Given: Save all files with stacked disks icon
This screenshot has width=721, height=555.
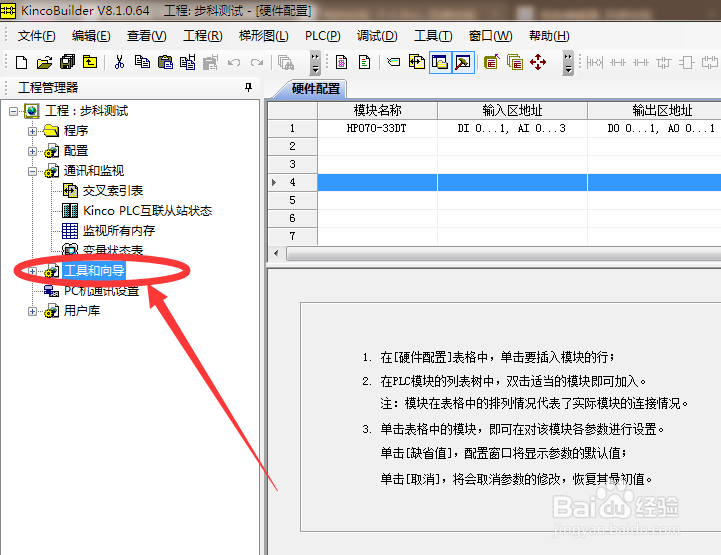Looking at the screenshot, I should [x=68, y=62].
